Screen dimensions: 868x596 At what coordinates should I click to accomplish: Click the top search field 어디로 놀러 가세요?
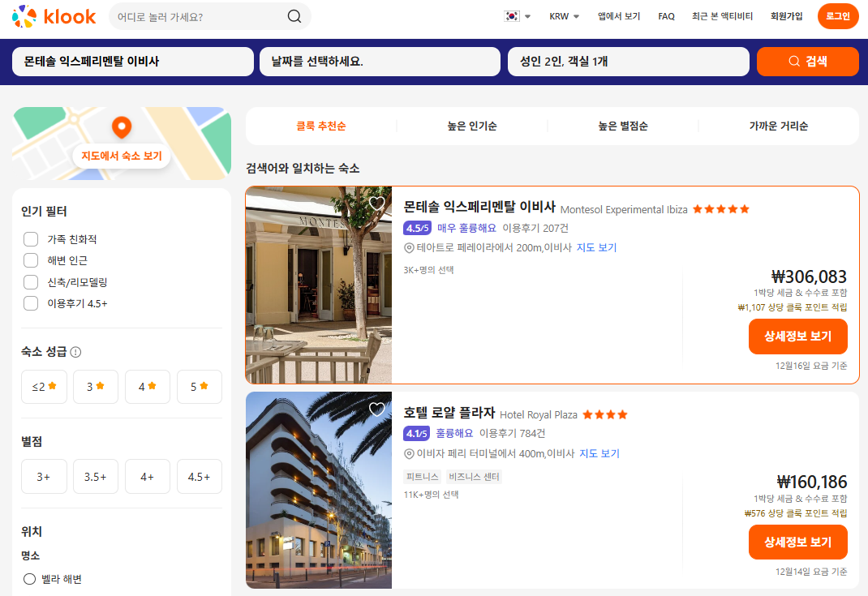tap(210, 16)
